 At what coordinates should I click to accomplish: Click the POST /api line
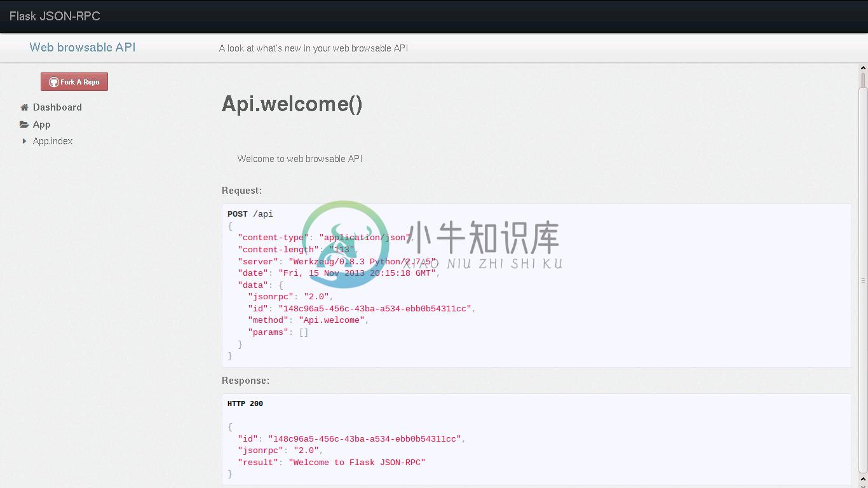(250, 214)
